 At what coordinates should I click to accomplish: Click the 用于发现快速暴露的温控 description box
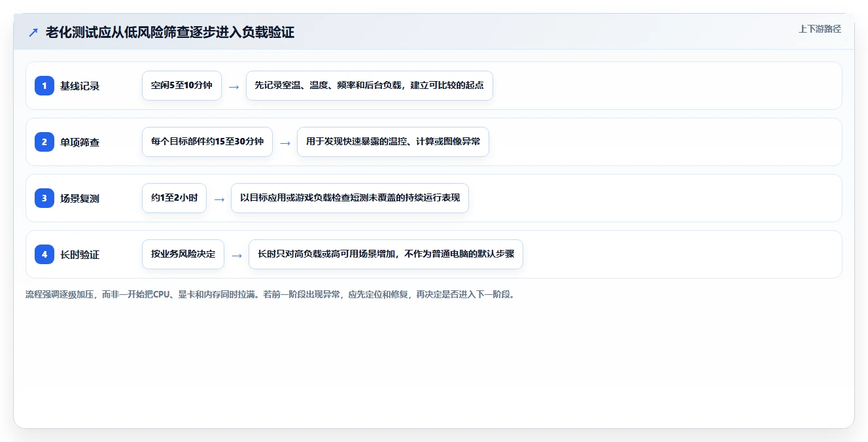393,142
